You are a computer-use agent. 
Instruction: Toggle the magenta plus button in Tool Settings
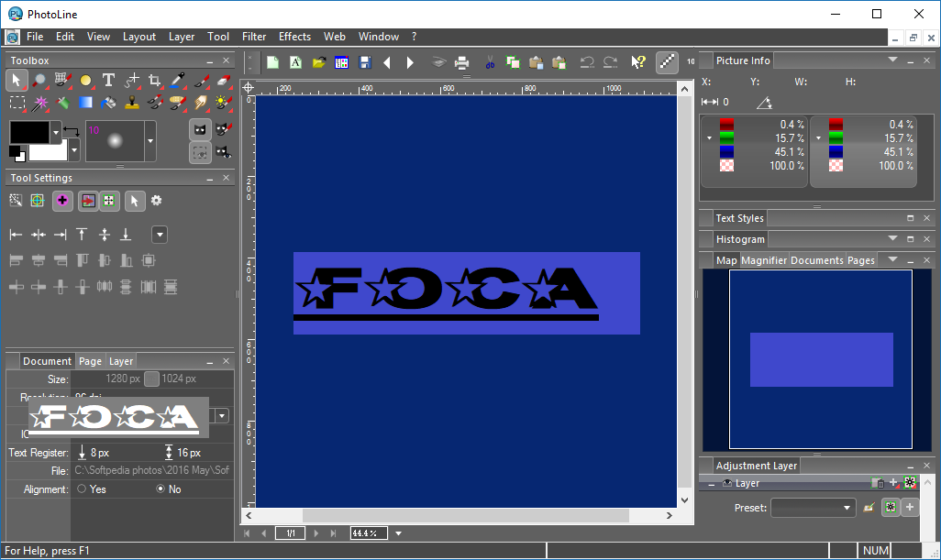coord(62,201)
